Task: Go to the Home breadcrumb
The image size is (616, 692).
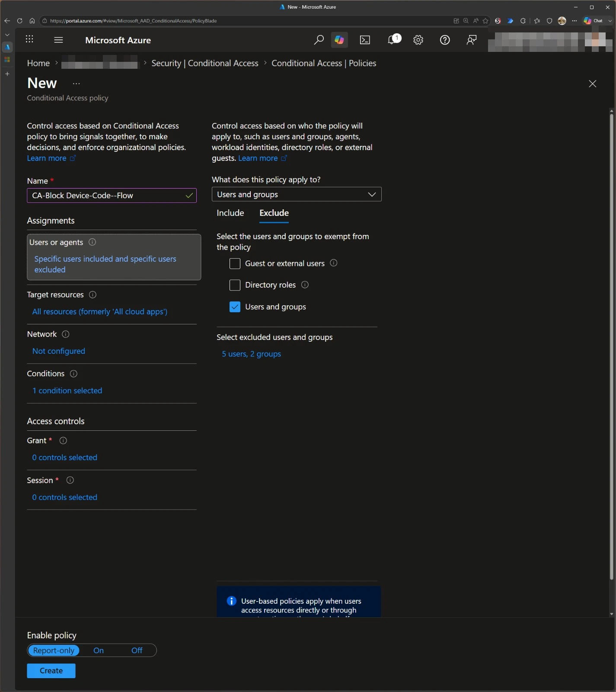Action: coord(38,63)
